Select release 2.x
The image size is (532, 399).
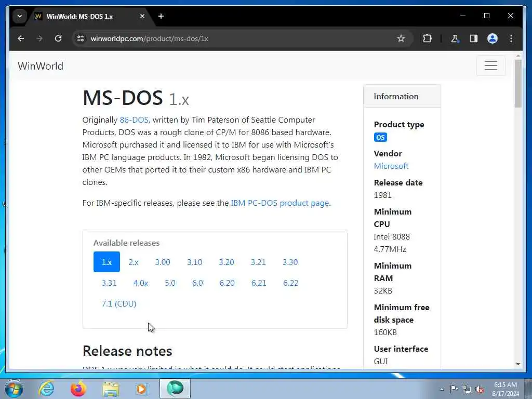[134, 262]
